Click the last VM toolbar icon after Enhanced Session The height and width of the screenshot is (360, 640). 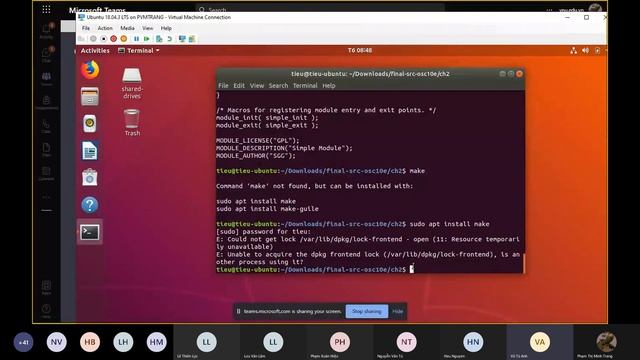point(191,39)
